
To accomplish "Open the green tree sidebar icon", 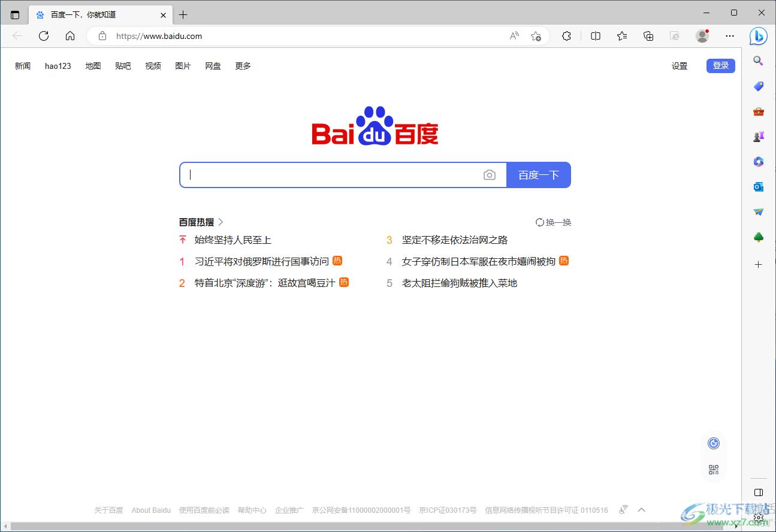I will point(758,238).
